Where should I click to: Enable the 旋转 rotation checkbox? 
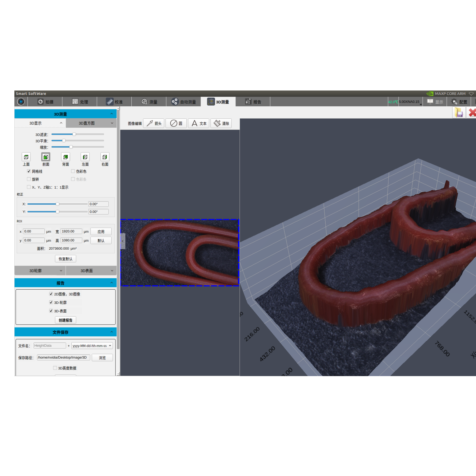pyautogui.click(x=29, y=179)
